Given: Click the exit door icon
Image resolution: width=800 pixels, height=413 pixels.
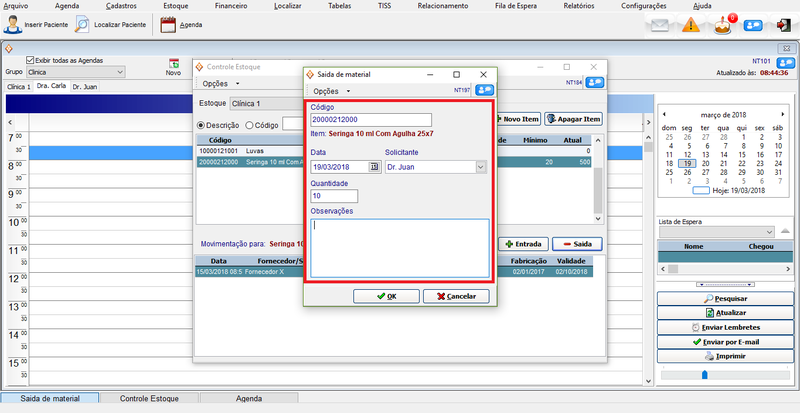Looking at the screenshot, I should click(783, 25).
